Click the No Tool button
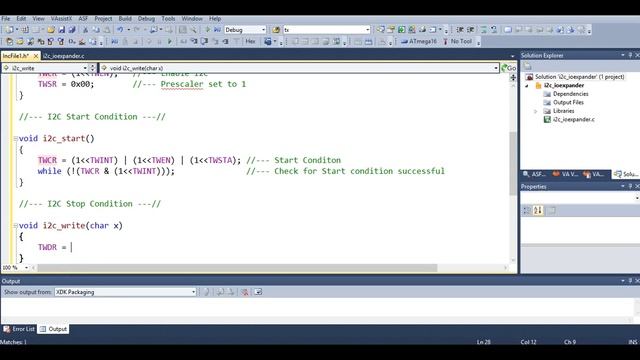The height and width of the screenshot is (360, 640). (457, 41)
